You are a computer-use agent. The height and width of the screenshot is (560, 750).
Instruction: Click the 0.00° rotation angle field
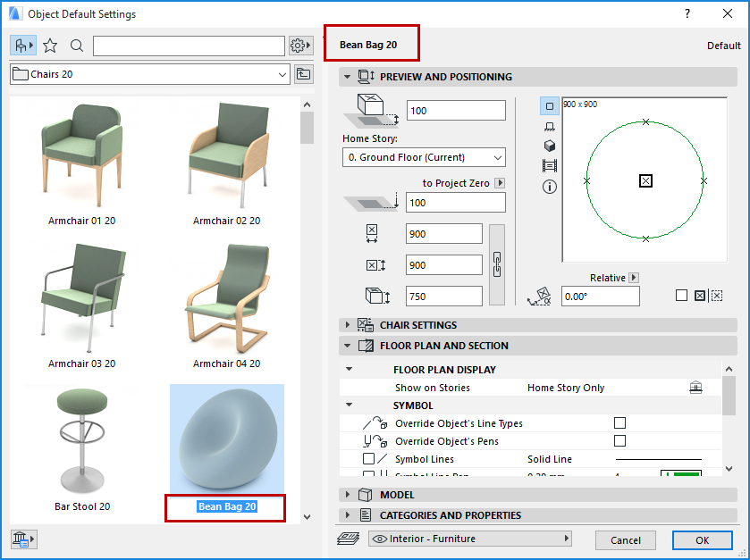601,297
